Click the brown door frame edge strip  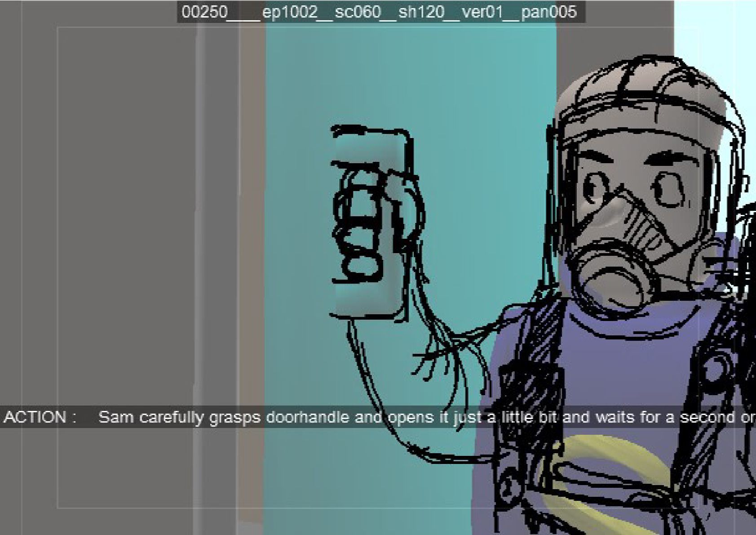point(252,270)
